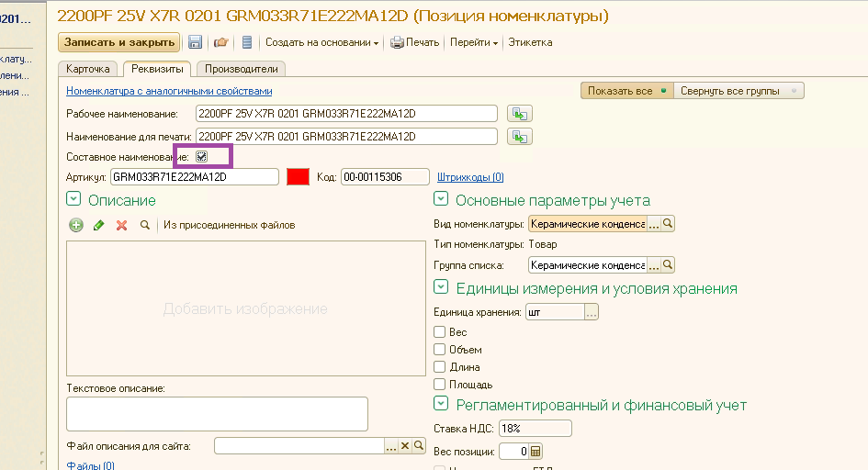Collapse the Основные параметры учета group
The height and width of the screenshot is (470, 868).
(441, 199)
